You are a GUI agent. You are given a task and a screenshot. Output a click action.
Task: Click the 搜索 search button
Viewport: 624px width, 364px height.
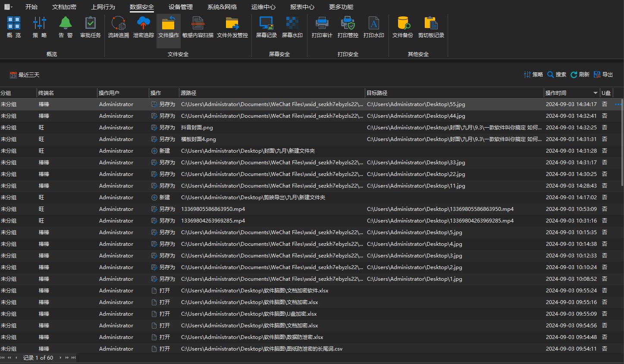coord(557,75)
